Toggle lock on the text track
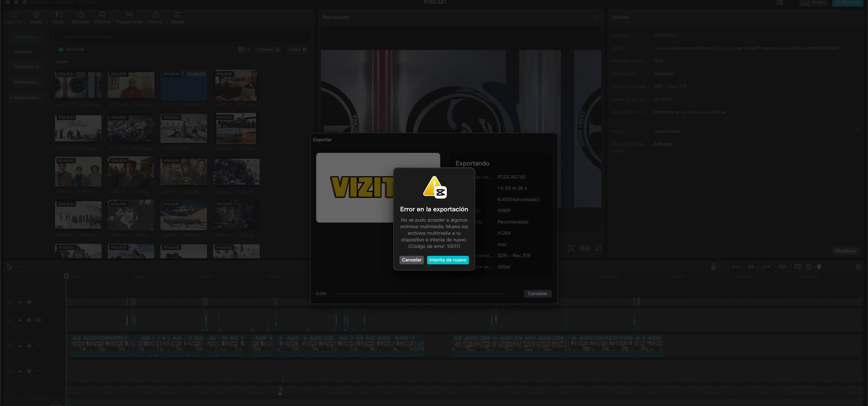The image size is (868, 406). click(20, 302)
